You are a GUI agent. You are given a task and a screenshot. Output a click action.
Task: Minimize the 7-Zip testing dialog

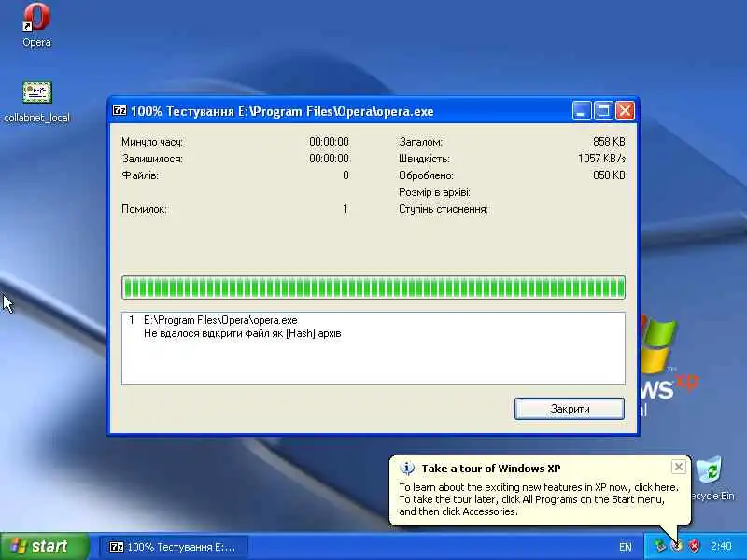click(x=581, y=111)
